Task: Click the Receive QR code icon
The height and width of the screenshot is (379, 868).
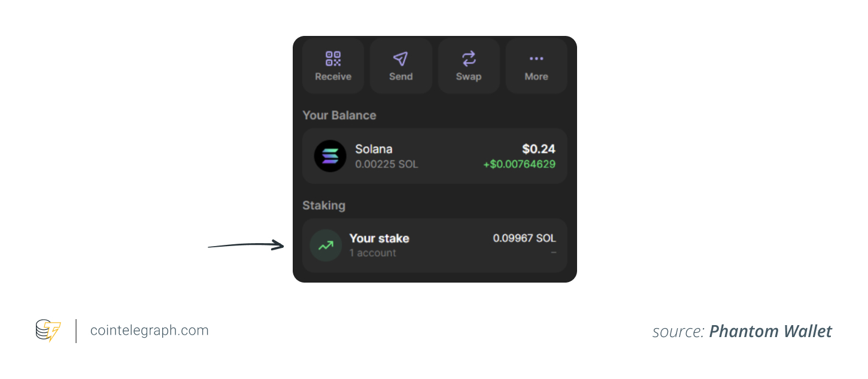Action: coord(333,58)
